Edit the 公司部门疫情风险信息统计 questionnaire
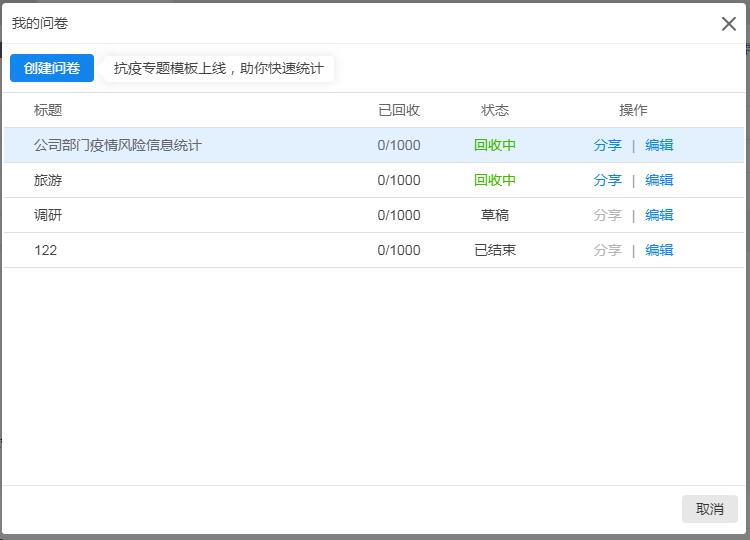 tap(659, 145)
